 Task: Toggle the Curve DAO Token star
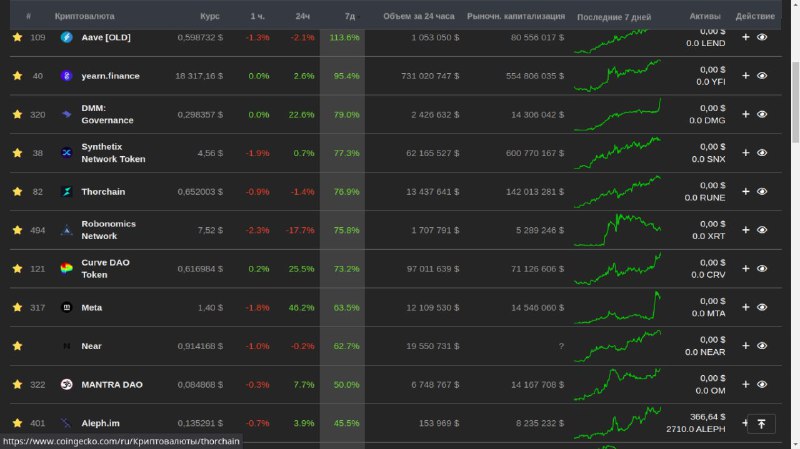pos(17,268)
